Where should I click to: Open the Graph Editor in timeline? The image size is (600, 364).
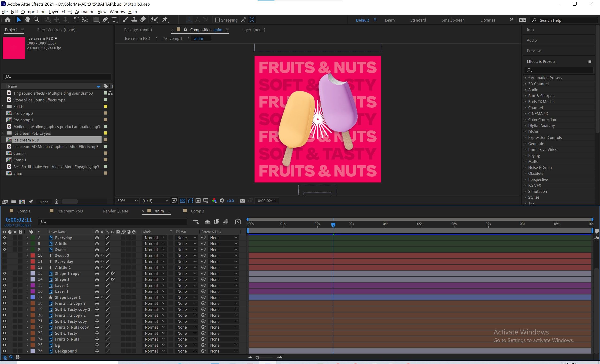click(238, 222)
